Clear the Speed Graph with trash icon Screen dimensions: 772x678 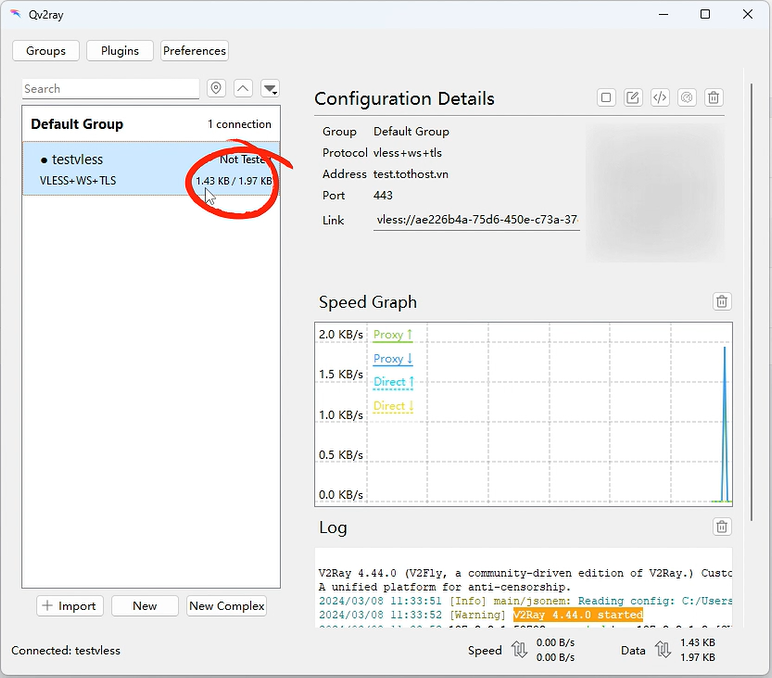point(722,301)
